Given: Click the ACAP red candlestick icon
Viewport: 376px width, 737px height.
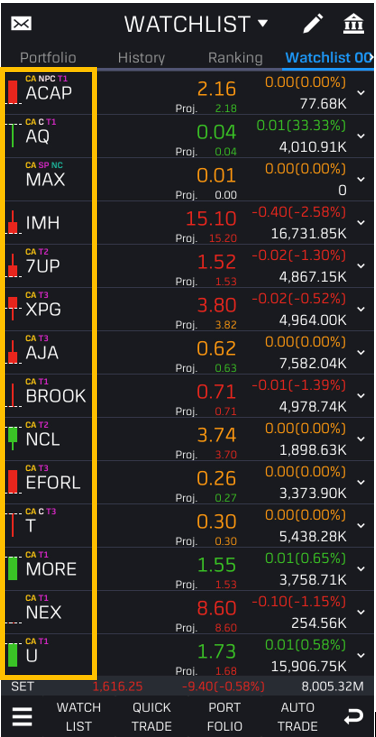Looking at the screenshot, I should (13, 92).
